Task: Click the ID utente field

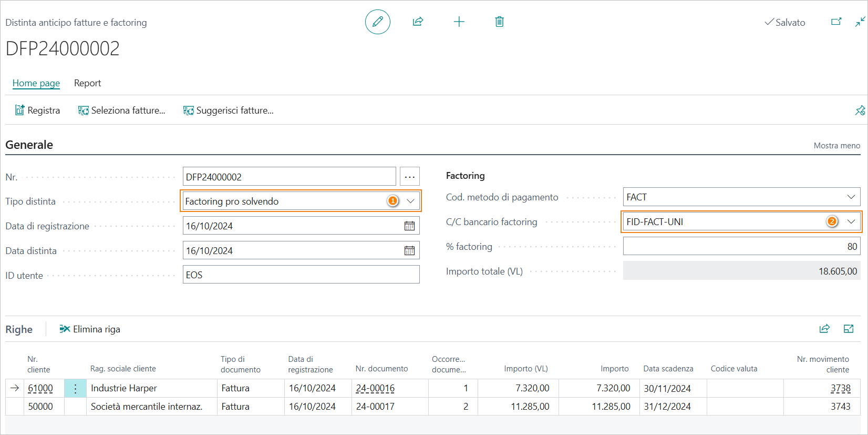Action: pos(301,275)
